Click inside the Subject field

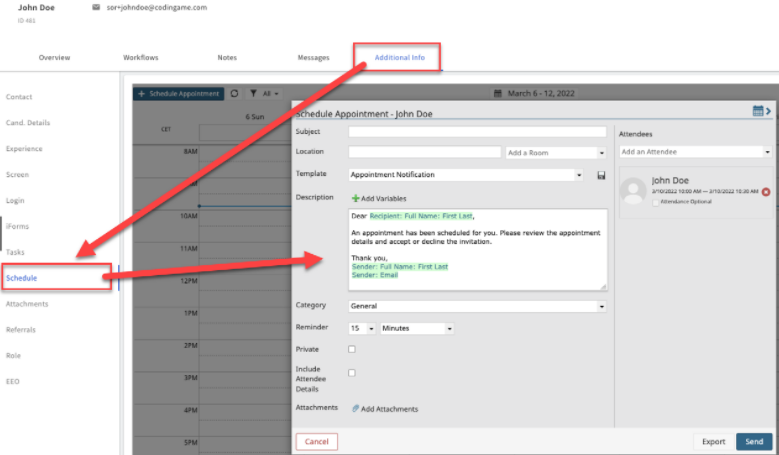[x=477, y=132]
